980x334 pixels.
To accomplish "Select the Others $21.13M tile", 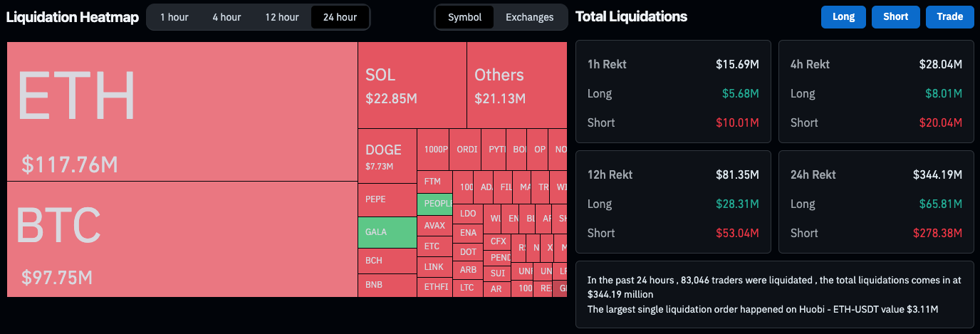I will tap(517, 85).
